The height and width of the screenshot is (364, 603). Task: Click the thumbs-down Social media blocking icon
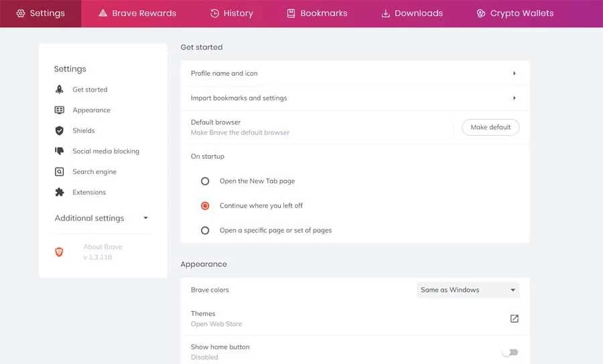click(60, 151)
